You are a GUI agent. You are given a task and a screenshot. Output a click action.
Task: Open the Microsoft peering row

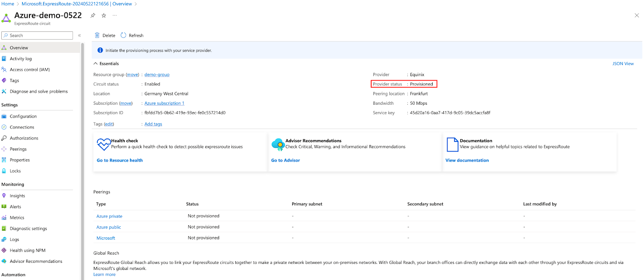coord(106,238)
